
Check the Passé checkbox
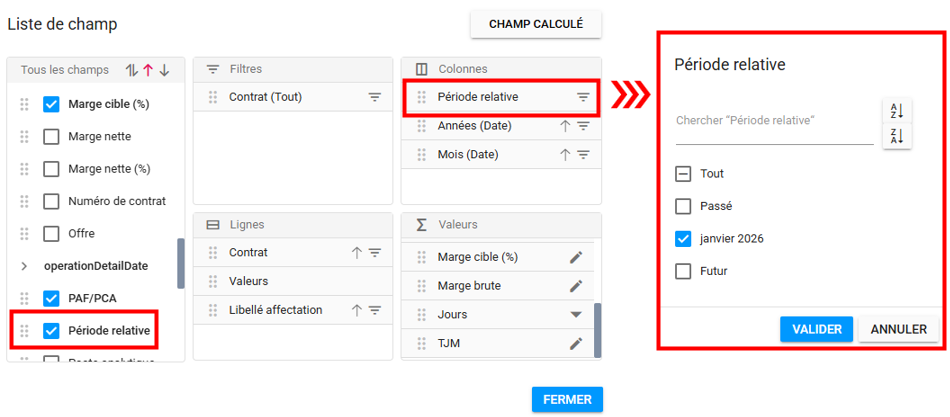684,206
